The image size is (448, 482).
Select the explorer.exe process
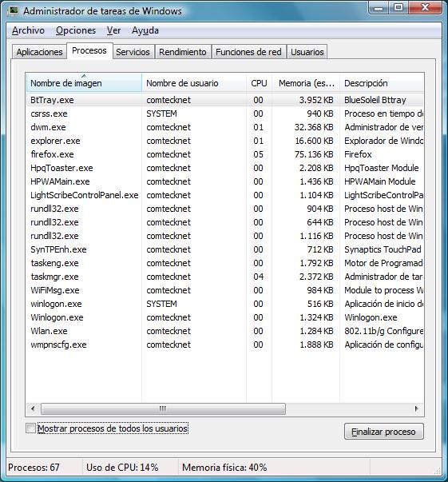tap(224, 141)
